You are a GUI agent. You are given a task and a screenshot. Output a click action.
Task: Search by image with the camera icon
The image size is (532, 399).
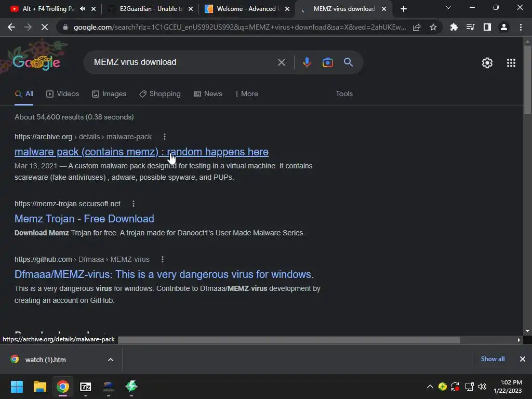click(327, 62)
